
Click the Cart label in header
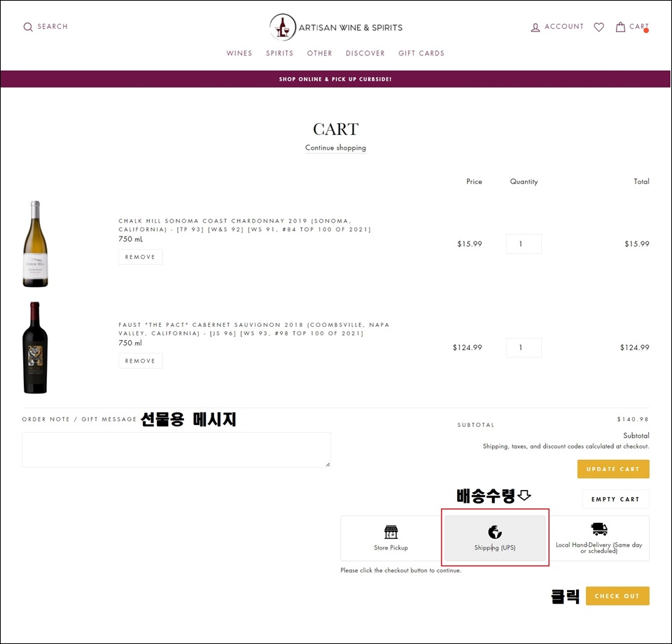click(638, 27)
